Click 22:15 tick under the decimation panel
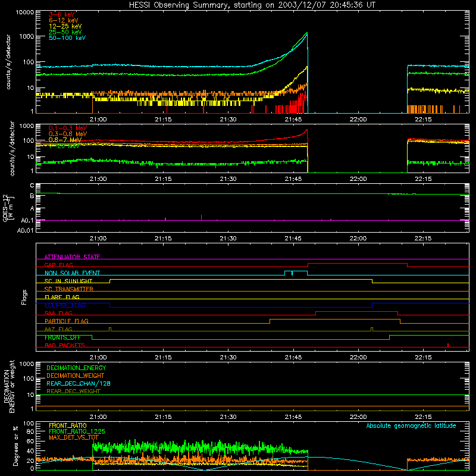 point(423,417)
